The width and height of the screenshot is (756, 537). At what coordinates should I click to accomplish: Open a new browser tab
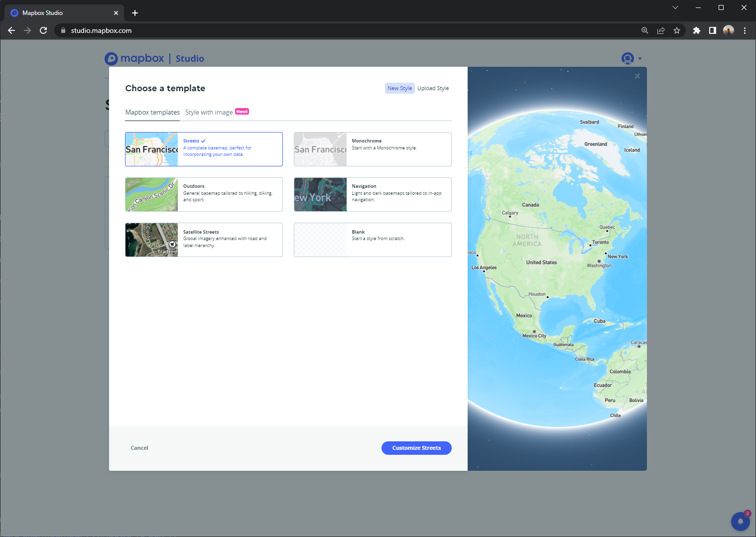tap(135, 13)
